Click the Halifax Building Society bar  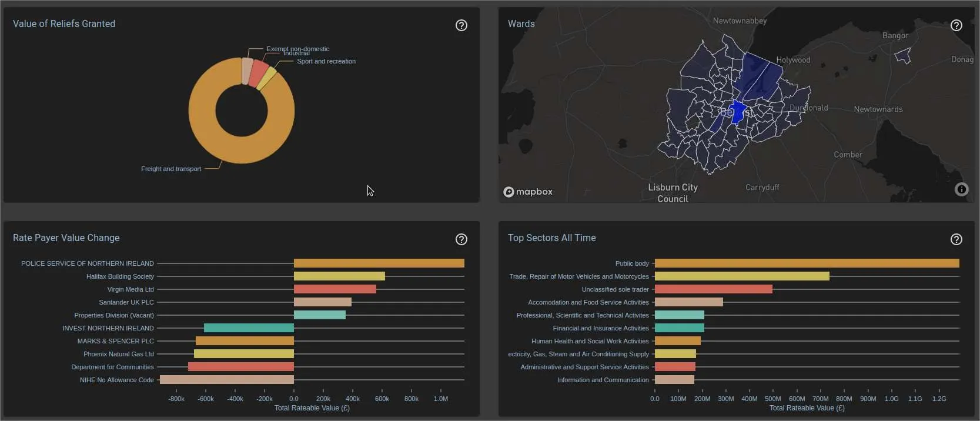coord(339,276)
